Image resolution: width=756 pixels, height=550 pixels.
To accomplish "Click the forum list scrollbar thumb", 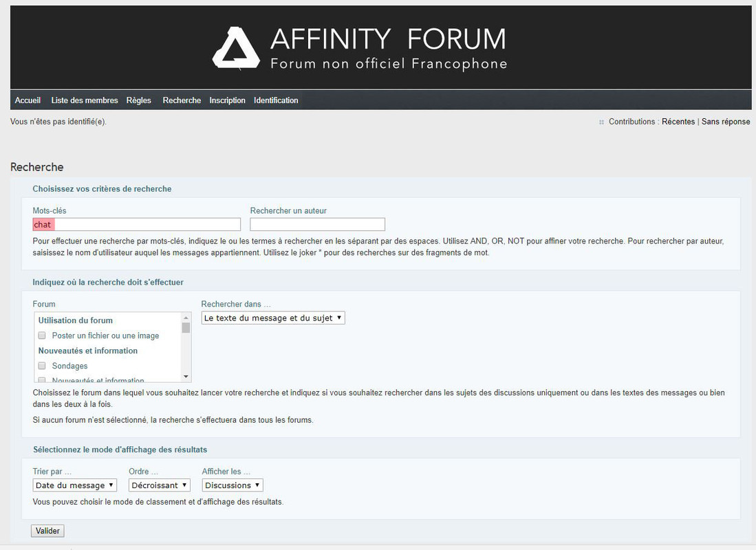I will coord(186,328).
